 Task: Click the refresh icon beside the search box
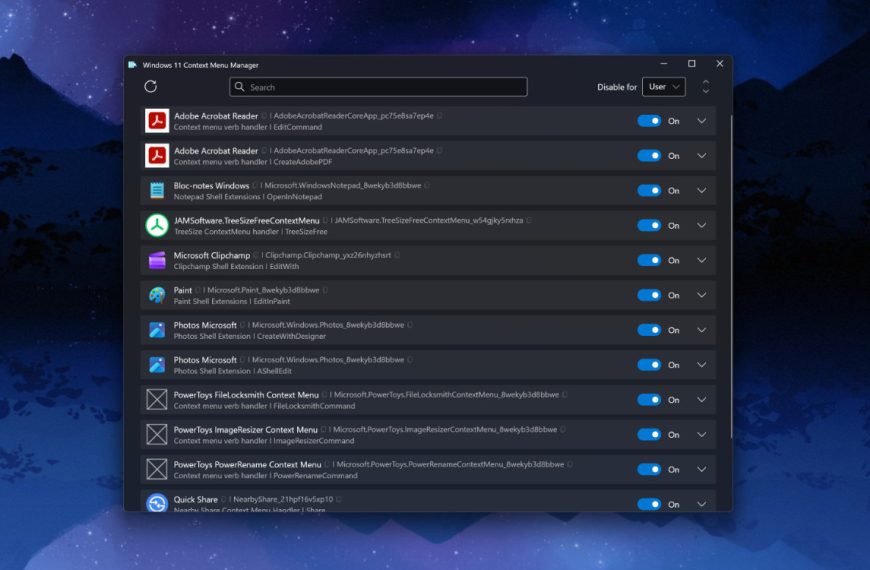tap(150, 87)
